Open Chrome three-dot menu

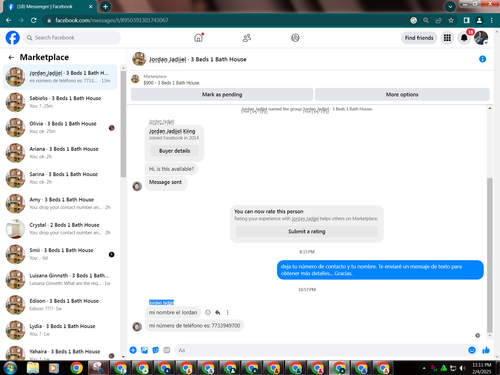coord(492,20)
